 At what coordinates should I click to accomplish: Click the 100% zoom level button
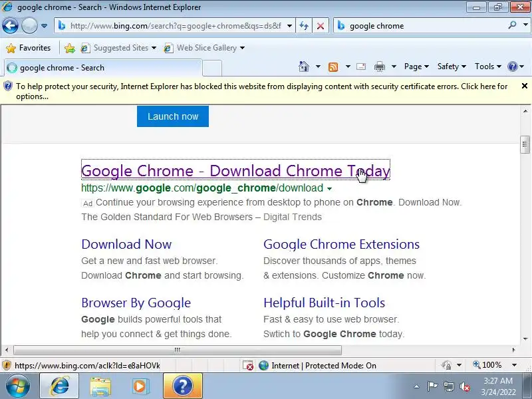point(487,365)
